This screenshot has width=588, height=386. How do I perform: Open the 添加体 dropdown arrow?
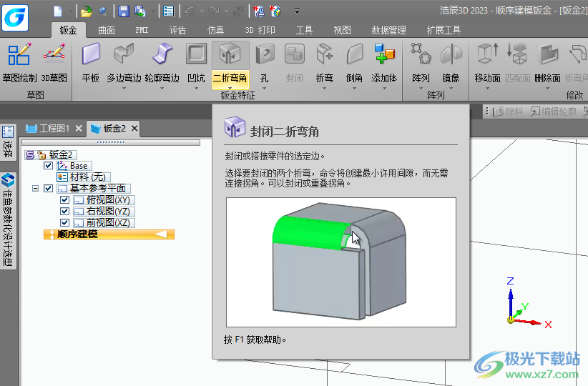(x=384, y=89)
